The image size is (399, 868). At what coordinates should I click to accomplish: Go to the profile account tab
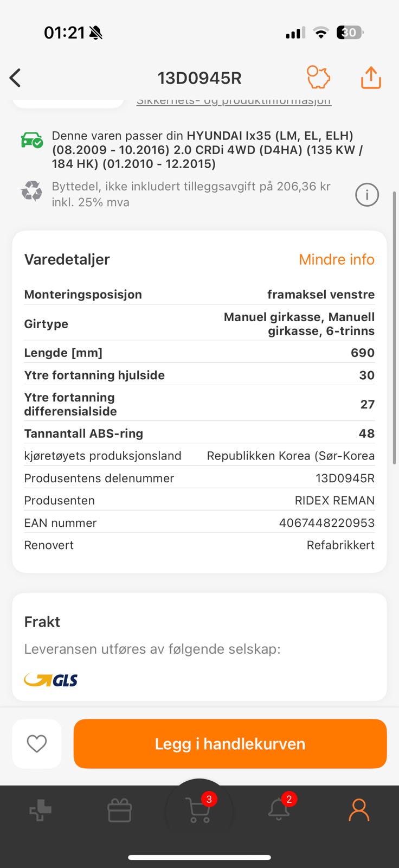point(359,810)
